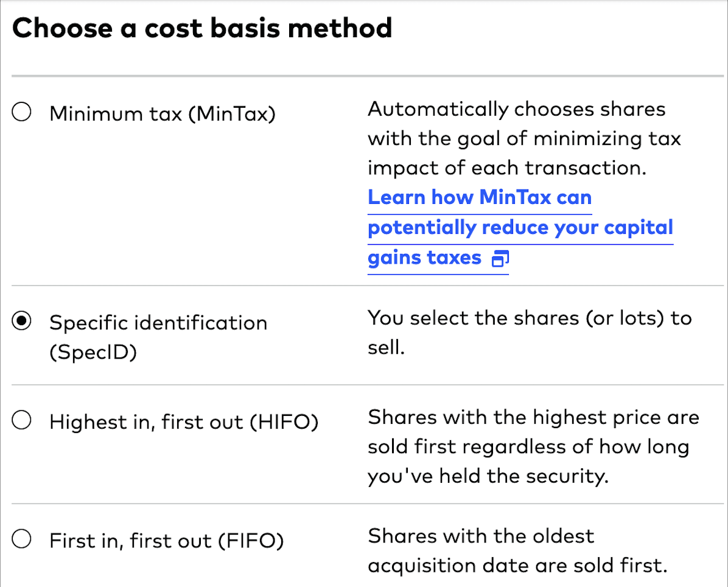Click the 'First in, first out (FIFO)' label
Image resolution: width=728 pixels, height=587 pixels.
tap(166, 540)
